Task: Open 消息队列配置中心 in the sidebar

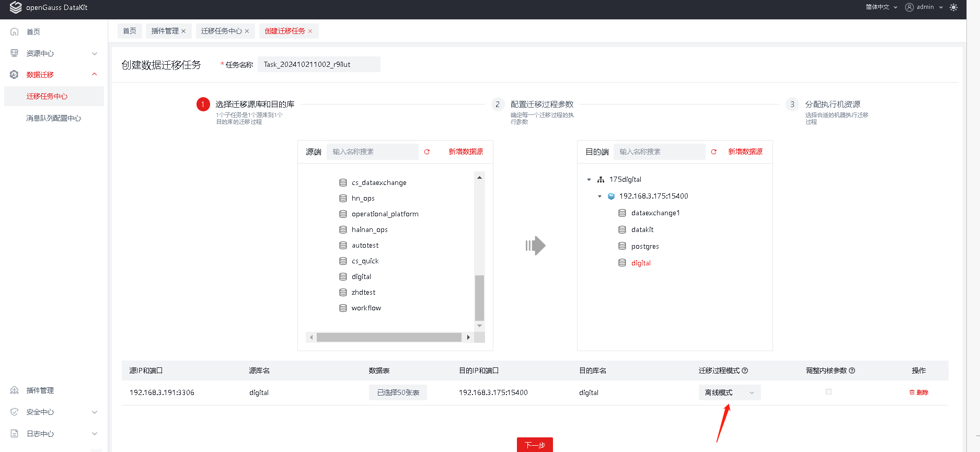Action: click(x=54, y=118)
